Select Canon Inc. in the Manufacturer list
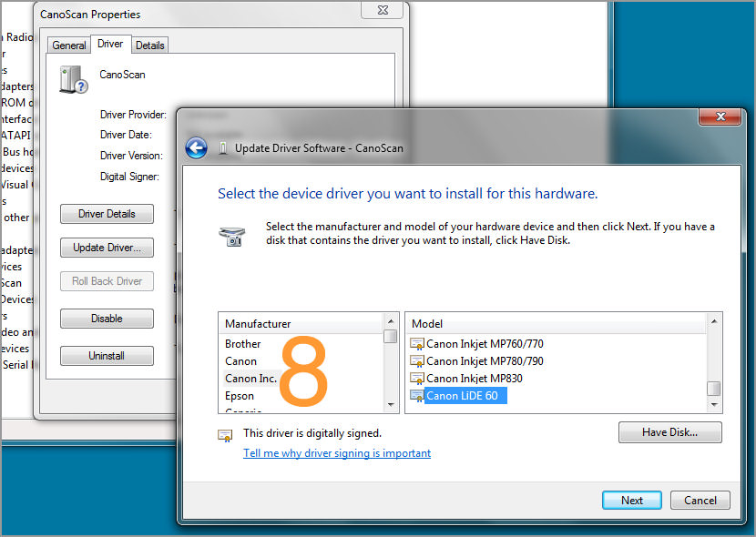The height and width of the screenshot is (537, 756). coord(250,379)
